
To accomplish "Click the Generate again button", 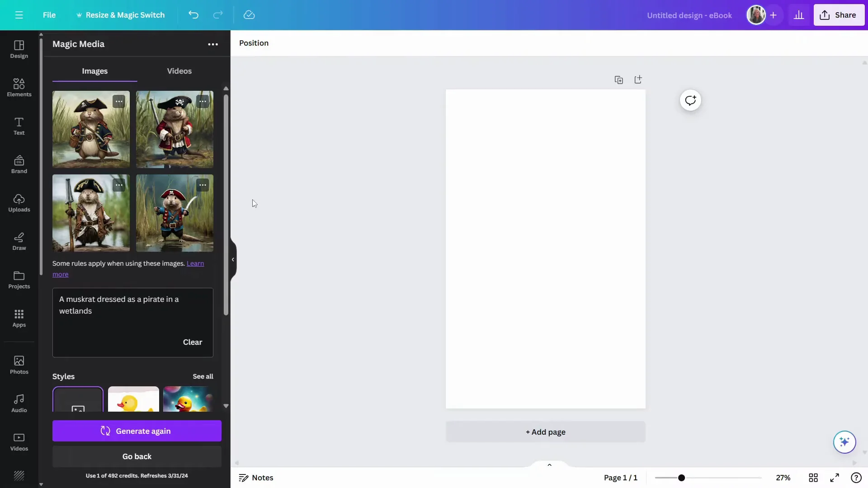I will [x=136, y=431].
